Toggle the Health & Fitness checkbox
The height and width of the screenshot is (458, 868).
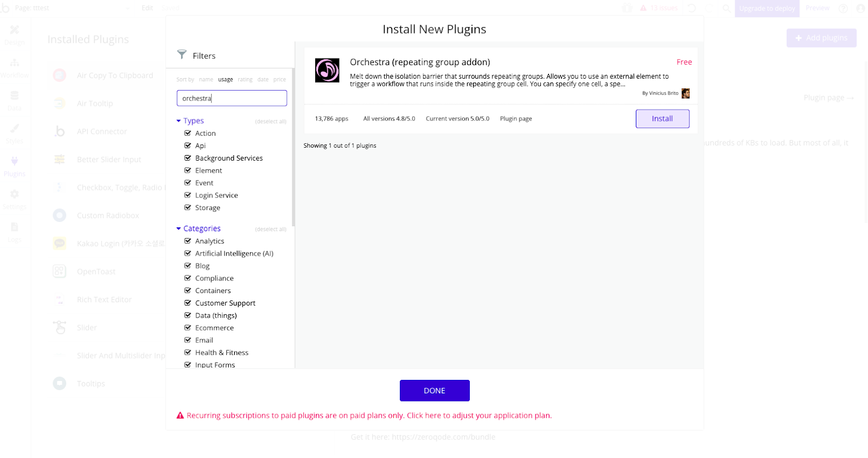coord(188,353)
